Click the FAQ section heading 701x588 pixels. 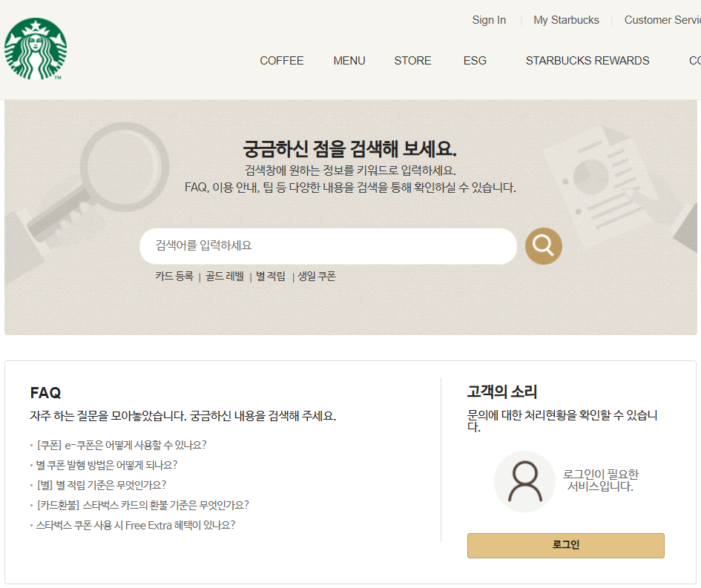pos(45,393)
